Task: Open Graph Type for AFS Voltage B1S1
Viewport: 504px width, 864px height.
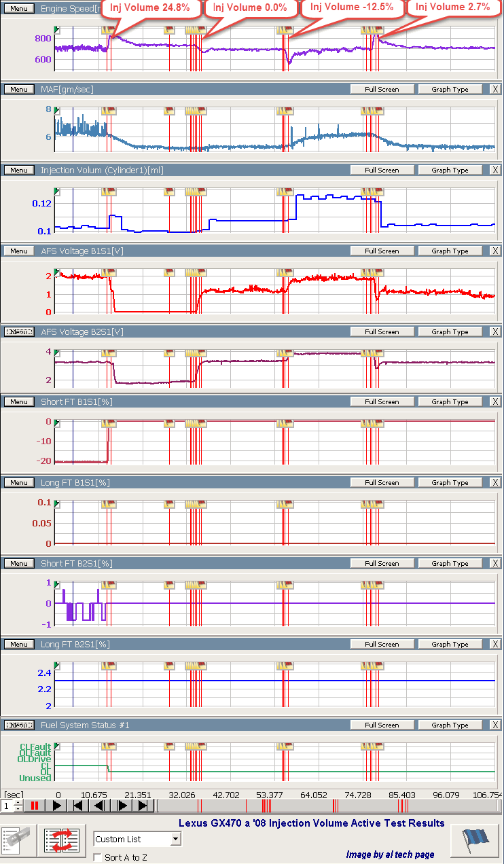Action: point(450,251)
